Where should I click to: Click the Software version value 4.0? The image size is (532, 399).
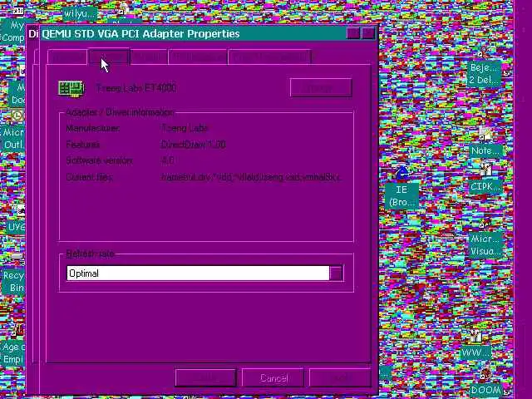(x=168, y=160)
